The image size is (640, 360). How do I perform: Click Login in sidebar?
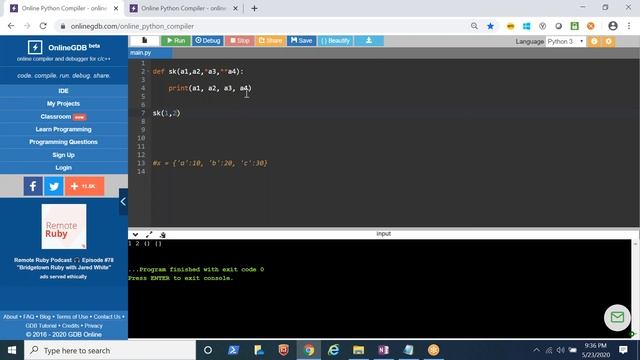(63, 168)
